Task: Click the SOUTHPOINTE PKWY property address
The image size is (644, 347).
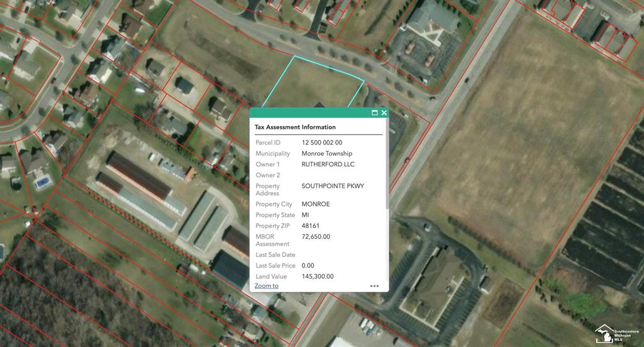Action: click(333, 186)
